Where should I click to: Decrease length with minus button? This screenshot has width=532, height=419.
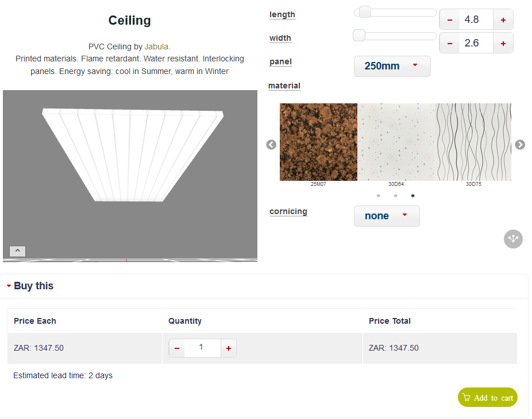click(449, 20)
